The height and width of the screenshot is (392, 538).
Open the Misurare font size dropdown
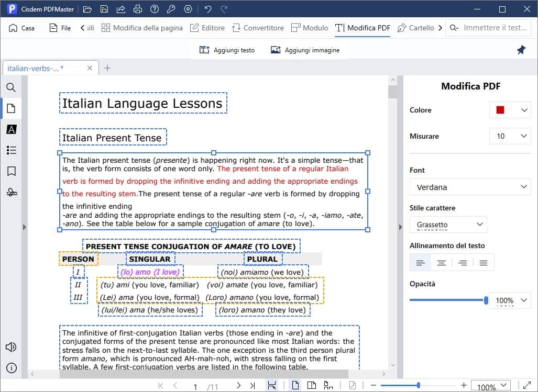(510, 136)
